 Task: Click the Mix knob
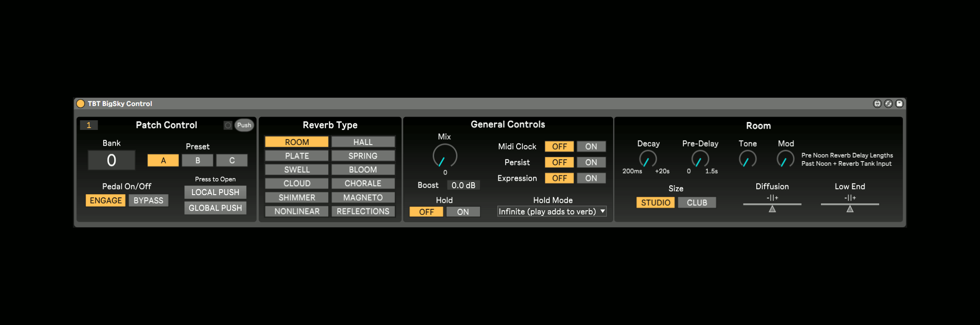[445, 156]
